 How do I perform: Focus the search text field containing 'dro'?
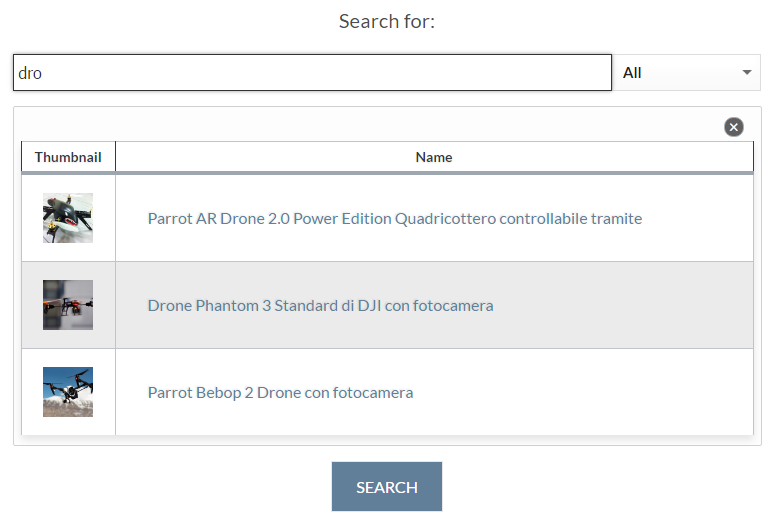point(312,73)
